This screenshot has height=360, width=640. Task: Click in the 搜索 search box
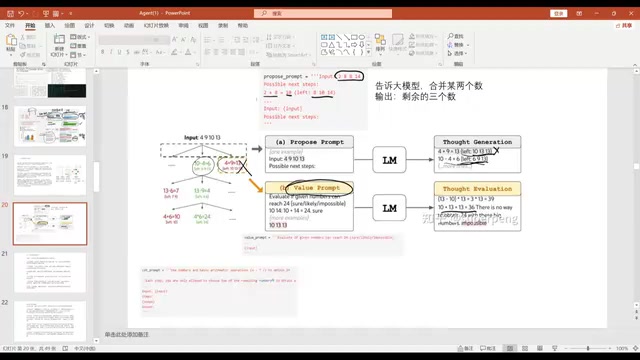click(323, 13)
